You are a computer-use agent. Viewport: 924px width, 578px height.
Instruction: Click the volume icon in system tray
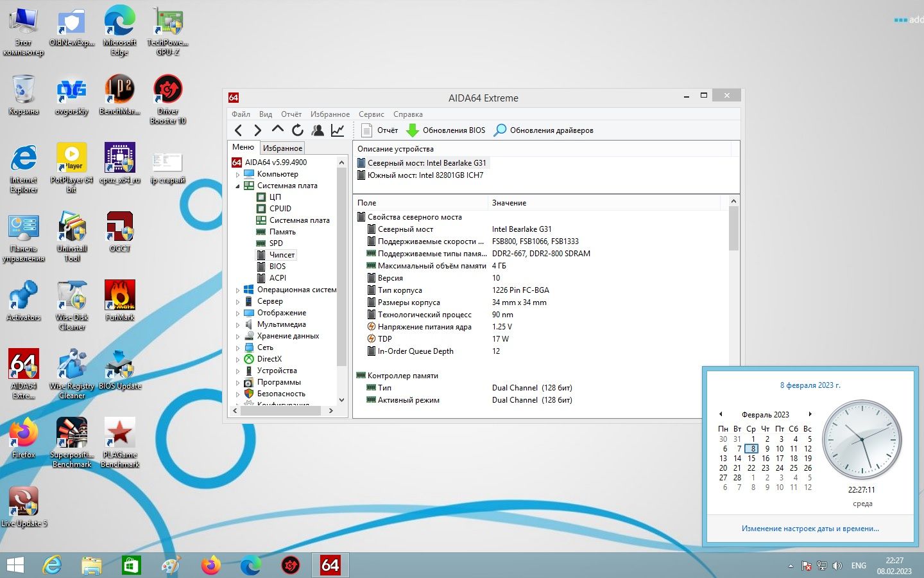point(837,566)
